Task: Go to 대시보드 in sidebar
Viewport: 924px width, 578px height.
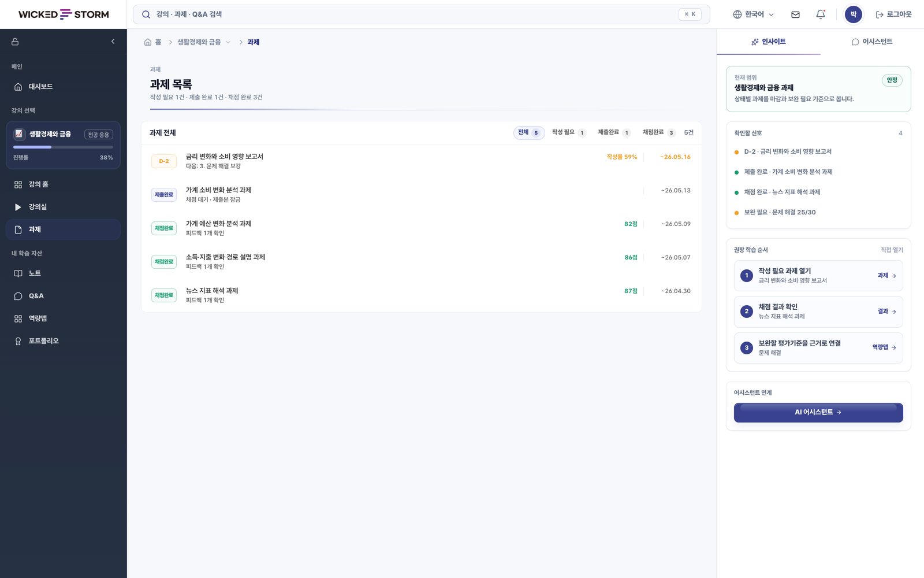Action: click(x=64, y=87)
